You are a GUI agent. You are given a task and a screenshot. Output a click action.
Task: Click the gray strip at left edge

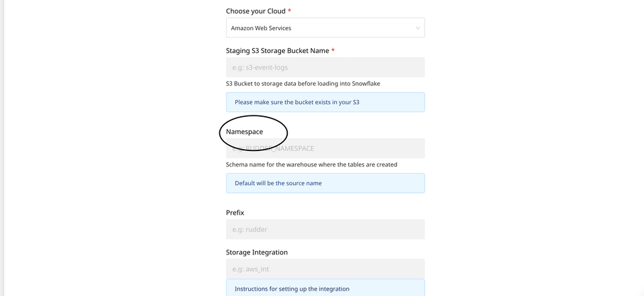tap(2, 148)
